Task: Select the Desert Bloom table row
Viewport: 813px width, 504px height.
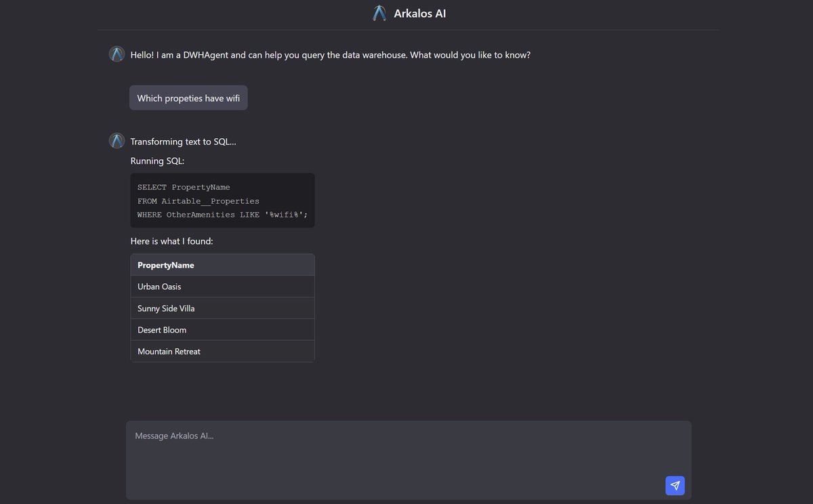Action: coord(222,330)
